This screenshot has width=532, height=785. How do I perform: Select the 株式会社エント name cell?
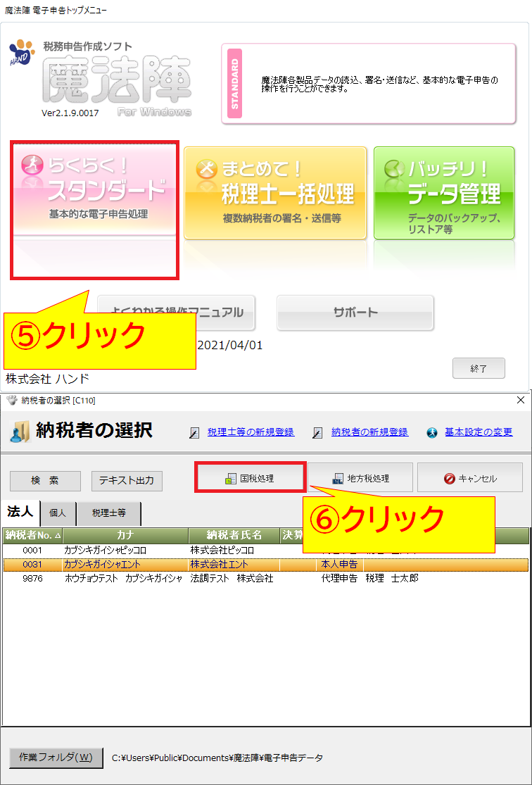click(234, 565)
